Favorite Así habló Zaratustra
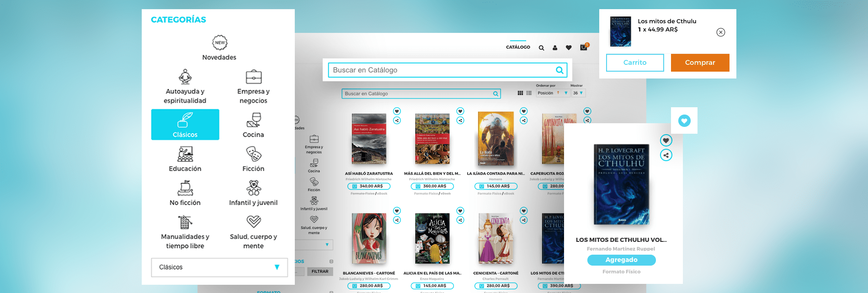The height and width of the screenshot is (293, 868). (397, 111)
